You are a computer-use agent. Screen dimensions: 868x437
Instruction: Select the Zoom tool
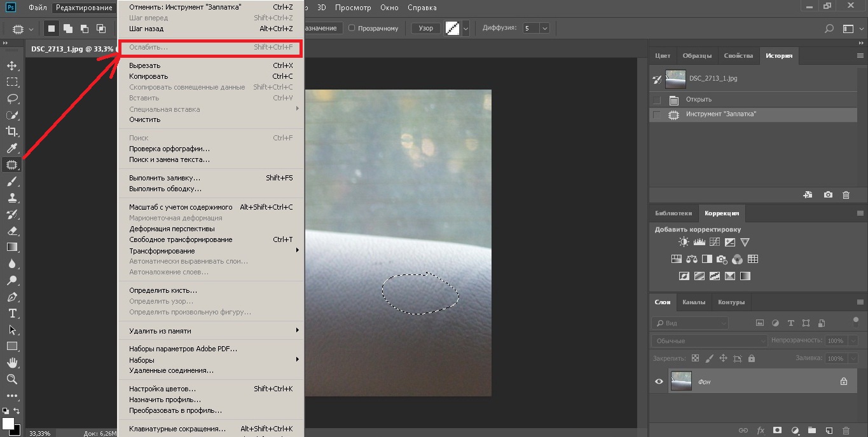[12, 379]
